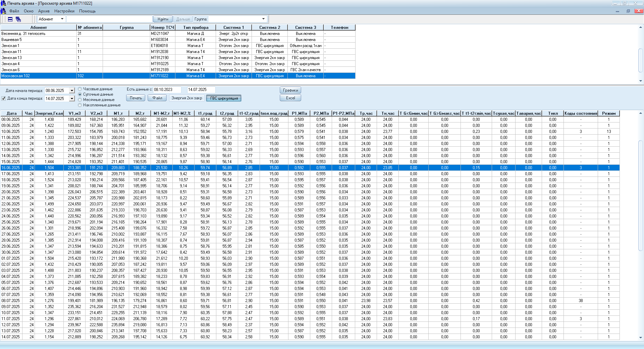Click the cascade windows toolbar icon
Viewport: 644px width, 349px height.
[x=18, y=19]
